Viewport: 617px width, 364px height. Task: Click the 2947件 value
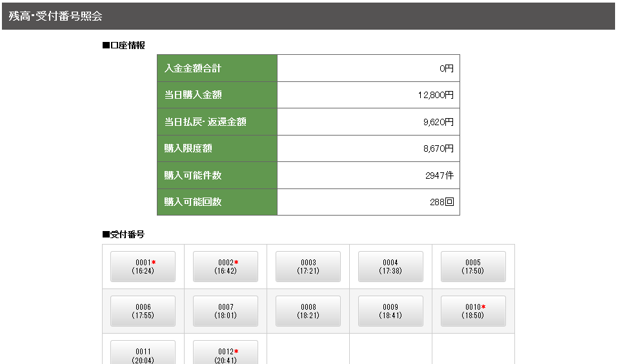click(x=440, y=176)
